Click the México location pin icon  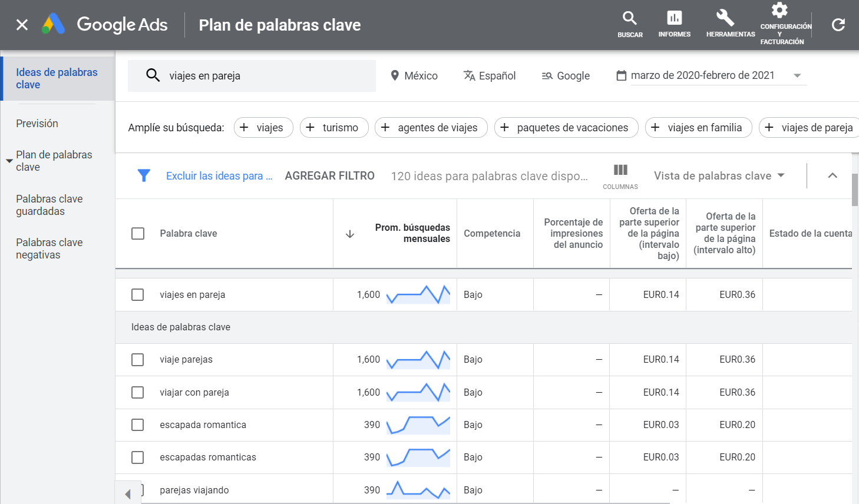(x=394, y=75)
